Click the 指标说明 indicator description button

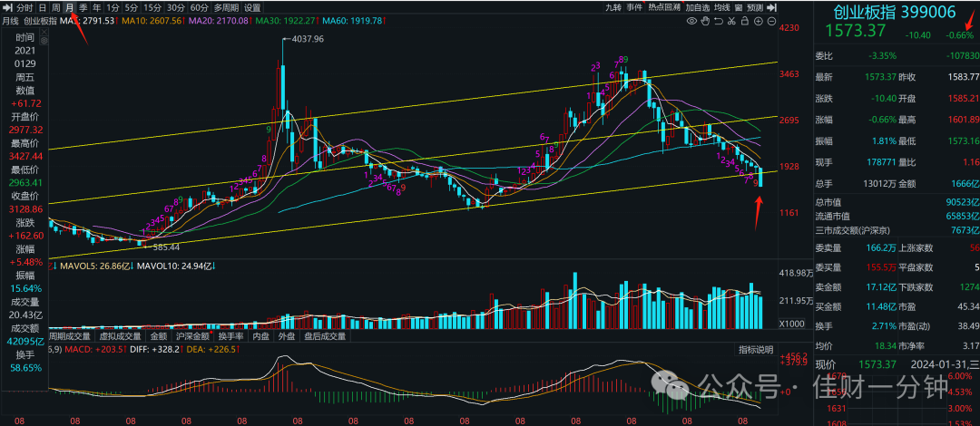click(x=756, y=349)
